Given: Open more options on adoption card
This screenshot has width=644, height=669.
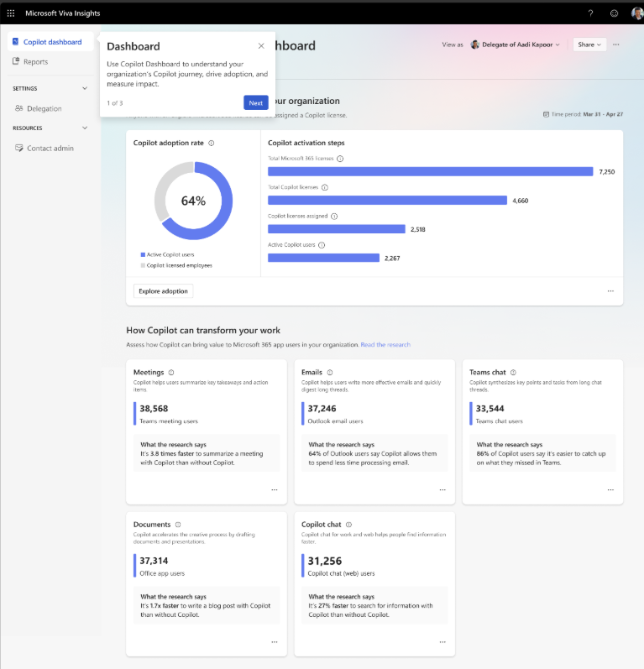Looking at the screenshot, I should (610, 291).
